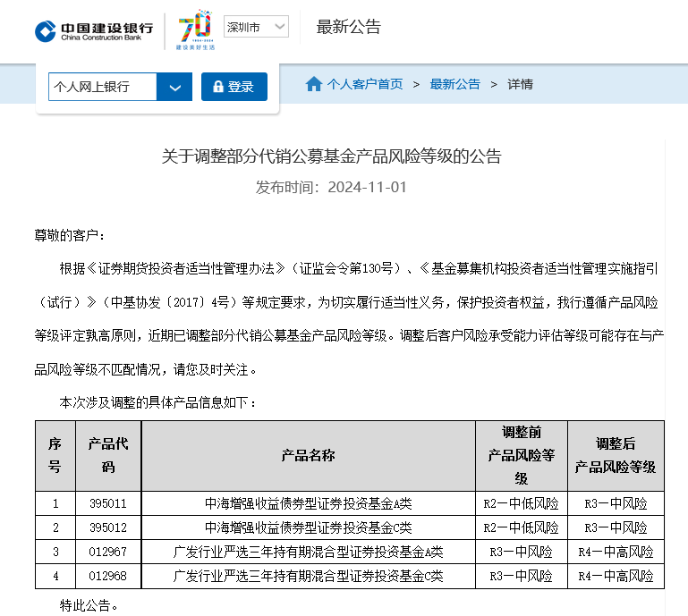Screen dimensions: 688x616
Task: Click 广发行业严选三年持有期混合型证券投资基金A类 cell
Action: 308,552
